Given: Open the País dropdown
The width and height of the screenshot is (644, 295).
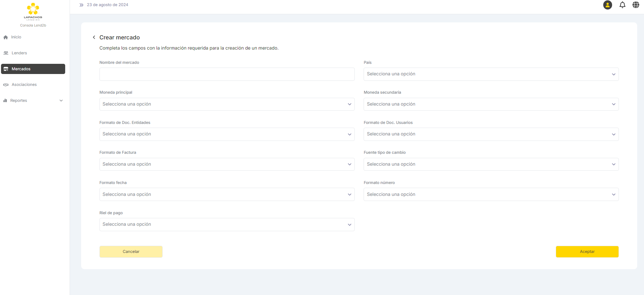Looking at the screenshot, I should click(491, 74).
